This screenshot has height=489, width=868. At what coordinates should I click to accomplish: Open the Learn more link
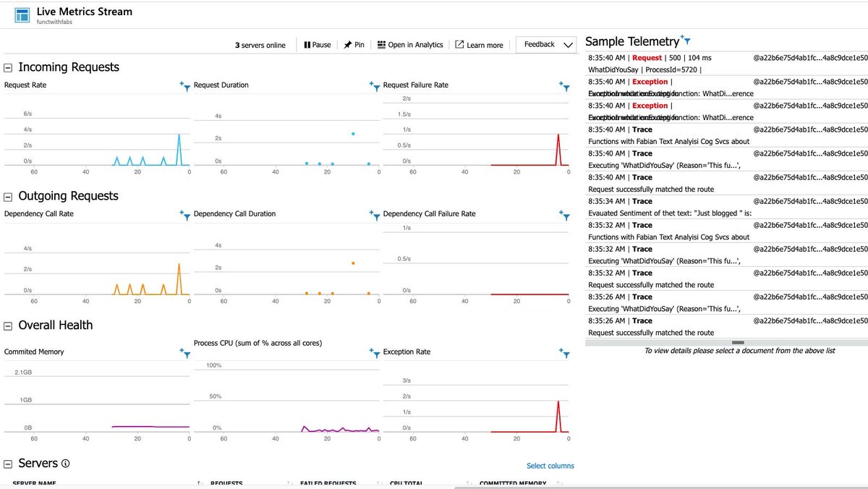click(x=479, y=45)
